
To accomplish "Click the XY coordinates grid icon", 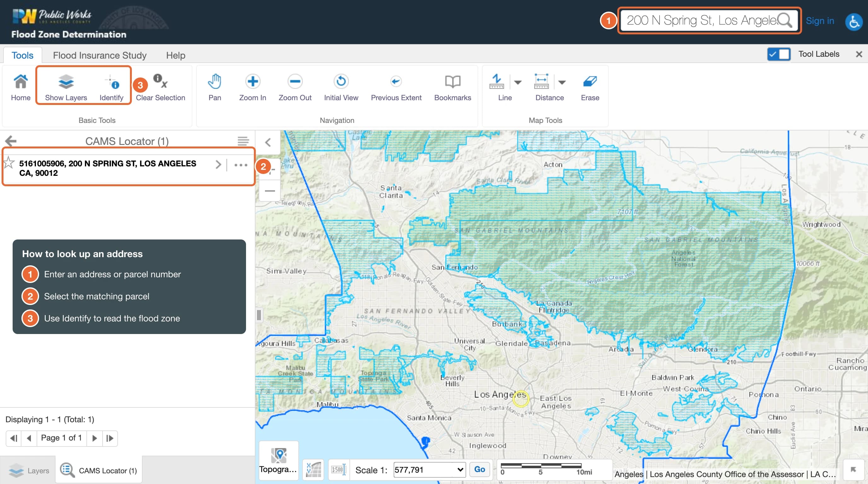I will point(314,469).
